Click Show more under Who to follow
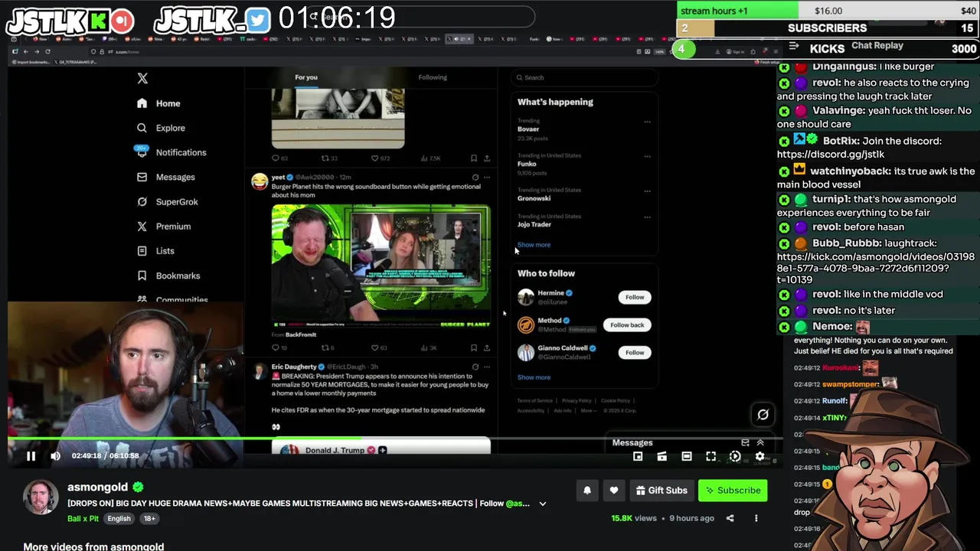This screenshot has width=980, height=551. click(x=534, y=377)
